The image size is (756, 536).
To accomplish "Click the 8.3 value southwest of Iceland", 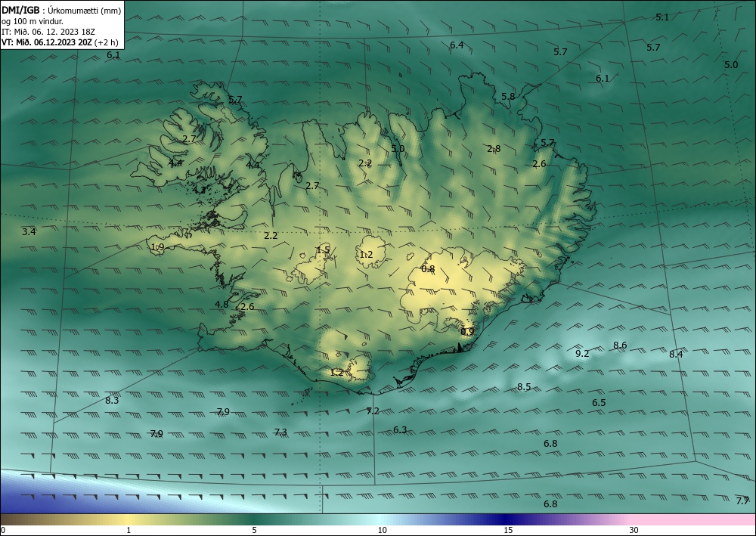I will tap(112, 400).
